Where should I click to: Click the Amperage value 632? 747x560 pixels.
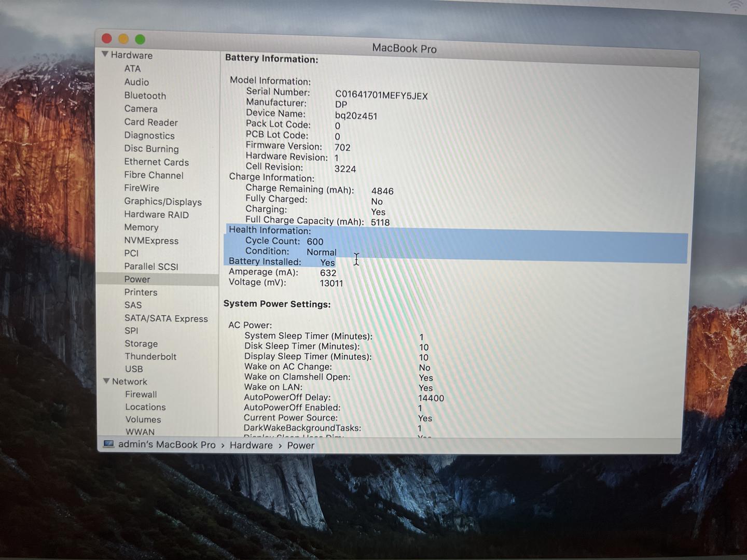(328, 273)
